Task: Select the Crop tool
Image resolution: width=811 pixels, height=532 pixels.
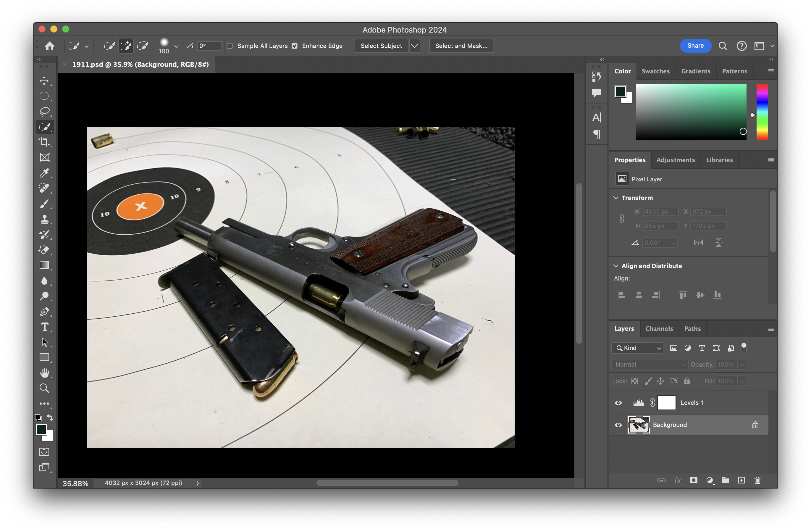Action: point(44,142)
